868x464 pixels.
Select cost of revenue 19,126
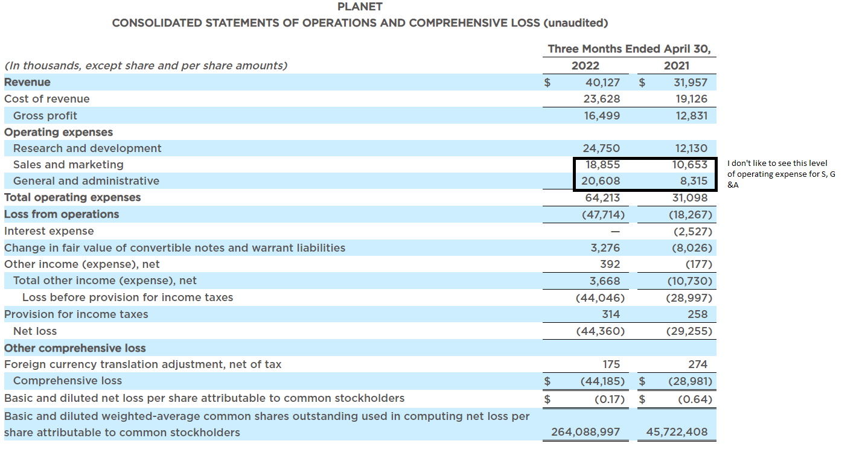point(692,99)
